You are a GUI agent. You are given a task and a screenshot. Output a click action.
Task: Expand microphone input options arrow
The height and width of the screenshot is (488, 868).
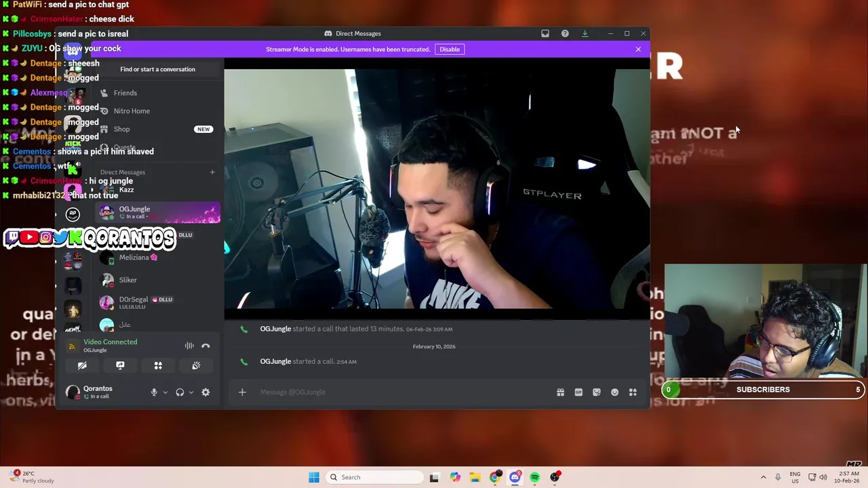(165, 392)
